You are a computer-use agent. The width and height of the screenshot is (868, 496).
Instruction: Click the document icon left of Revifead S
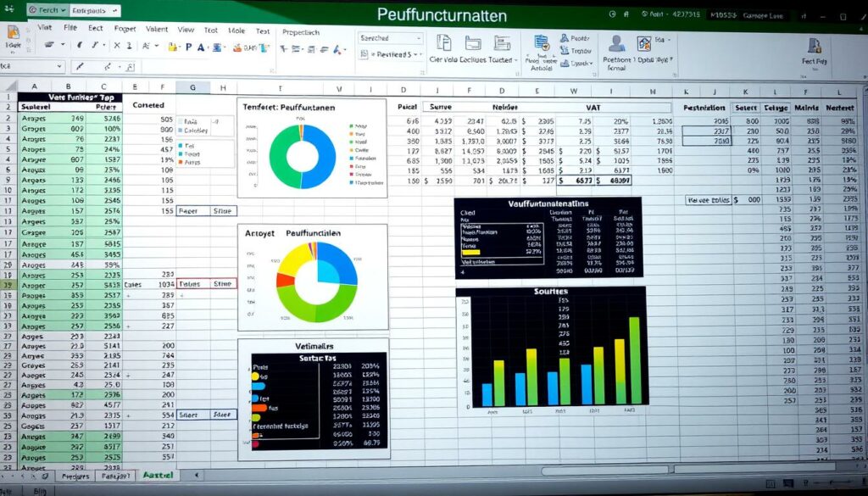coord(364,54)
